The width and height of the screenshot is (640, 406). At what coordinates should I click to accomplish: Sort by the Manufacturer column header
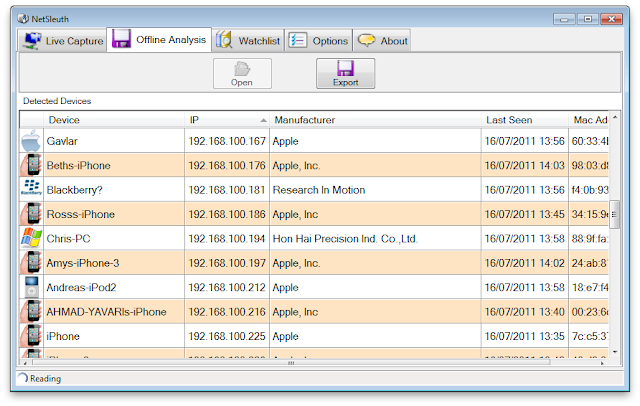click(x=375, y=120)
